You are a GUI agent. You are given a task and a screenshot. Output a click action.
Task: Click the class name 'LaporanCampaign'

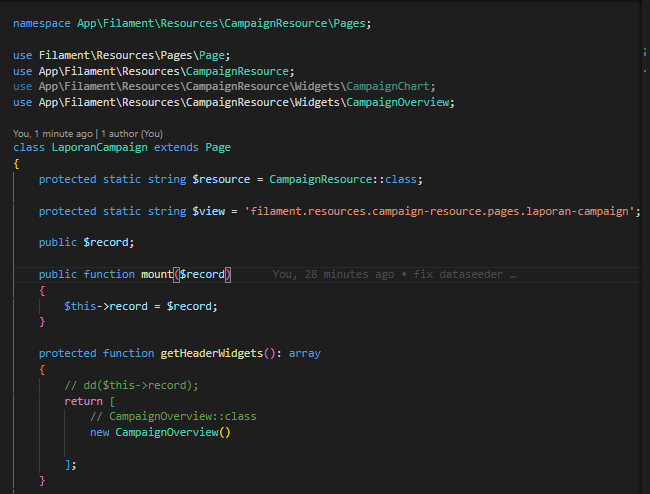point(99,148)
